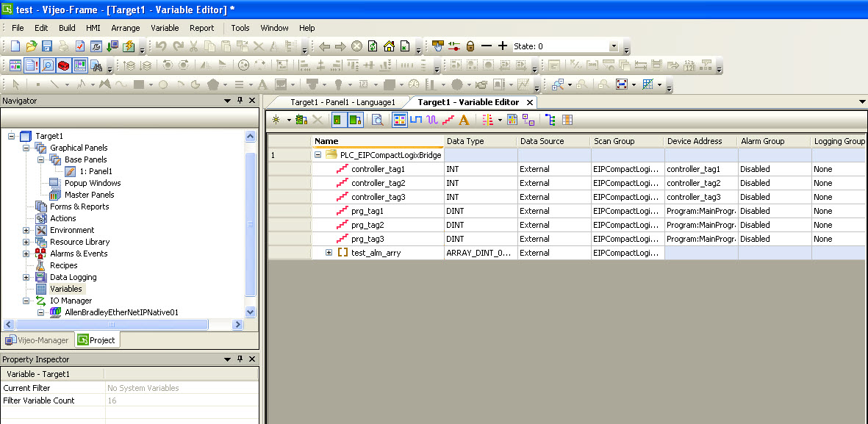Click the Home navigation icon
The width and height of the screenshot is (868, 424).
click(x=389, y=46)
